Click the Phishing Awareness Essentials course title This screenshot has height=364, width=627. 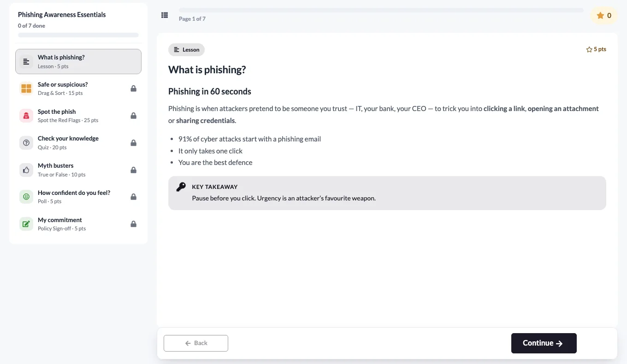pos(62,15)
